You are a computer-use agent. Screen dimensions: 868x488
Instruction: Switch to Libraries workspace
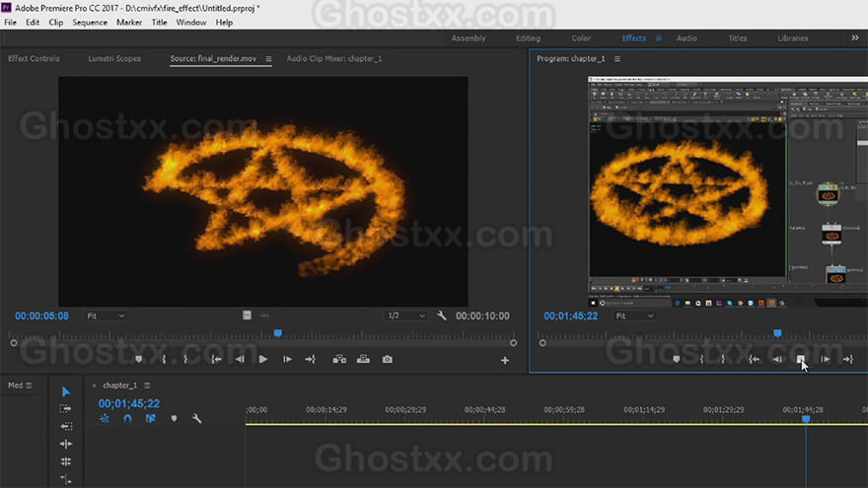tap(793, 38)
